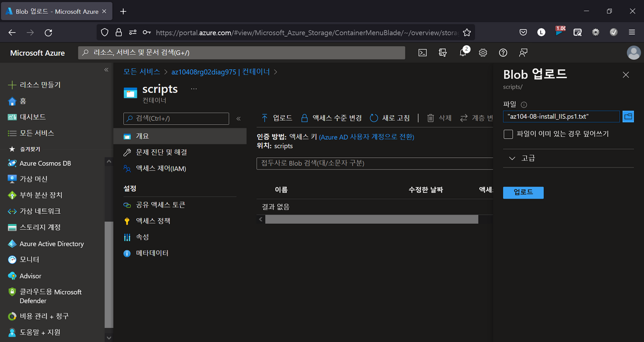Click the blue 업로드 button
The width and height of the screenshot is (644, 342).
[523, 193]
